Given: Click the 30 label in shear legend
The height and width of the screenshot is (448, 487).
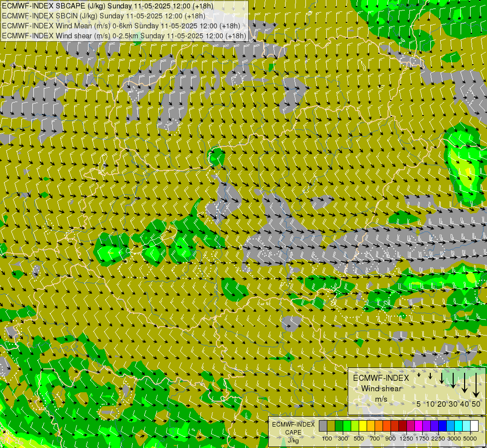Looking at the screenshot, I should 453,404.
